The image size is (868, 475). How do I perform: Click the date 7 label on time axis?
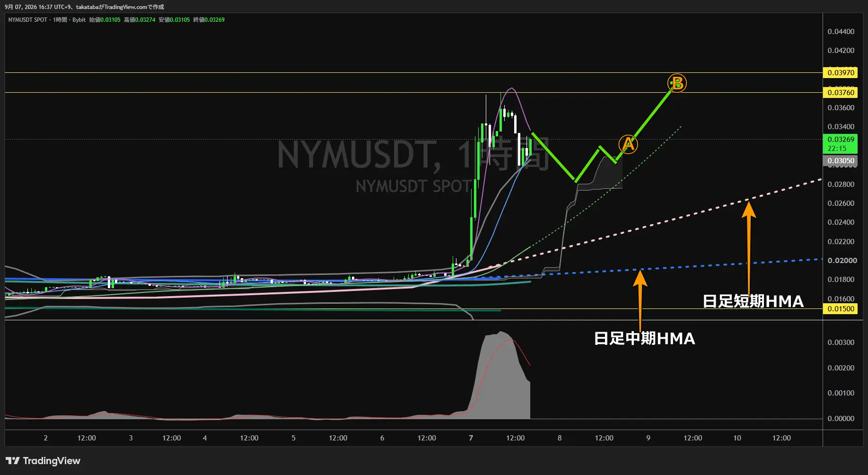click(471, 438)
